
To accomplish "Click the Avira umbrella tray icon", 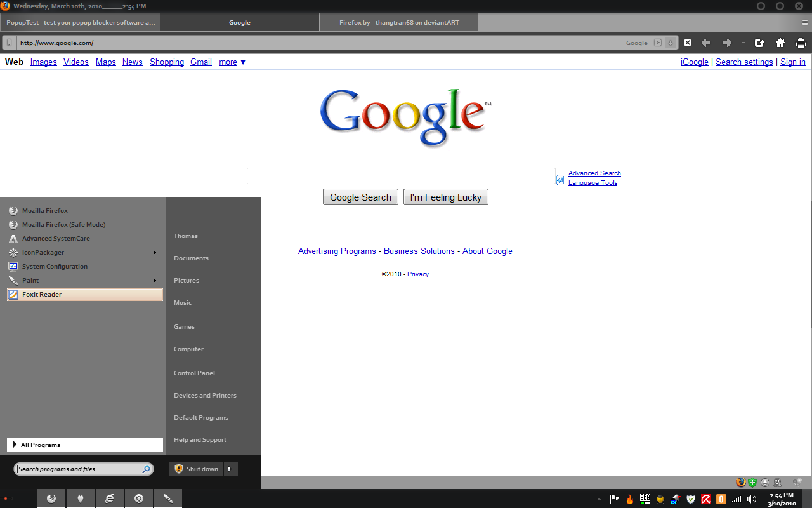I will [706, 499].
